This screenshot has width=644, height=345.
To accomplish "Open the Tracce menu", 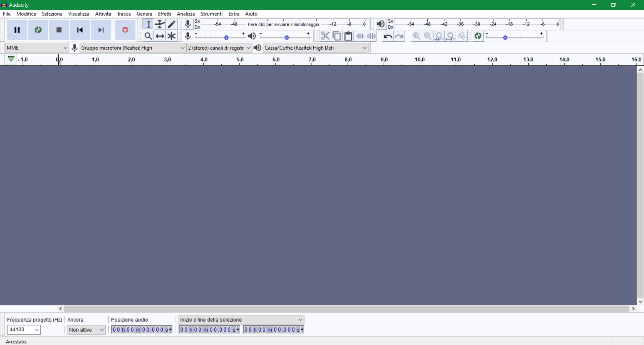I will click(x=124, y=14).
